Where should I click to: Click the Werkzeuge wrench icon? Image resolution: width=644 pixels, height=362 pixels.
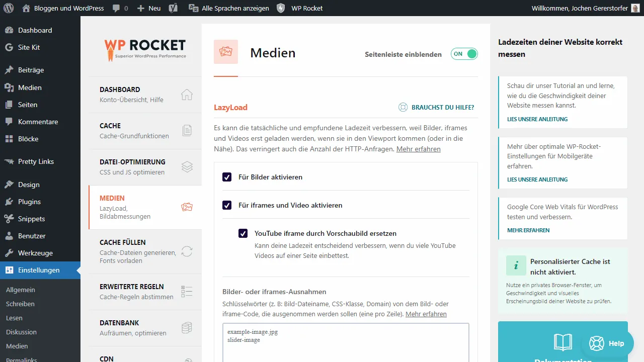click(9, 253)
